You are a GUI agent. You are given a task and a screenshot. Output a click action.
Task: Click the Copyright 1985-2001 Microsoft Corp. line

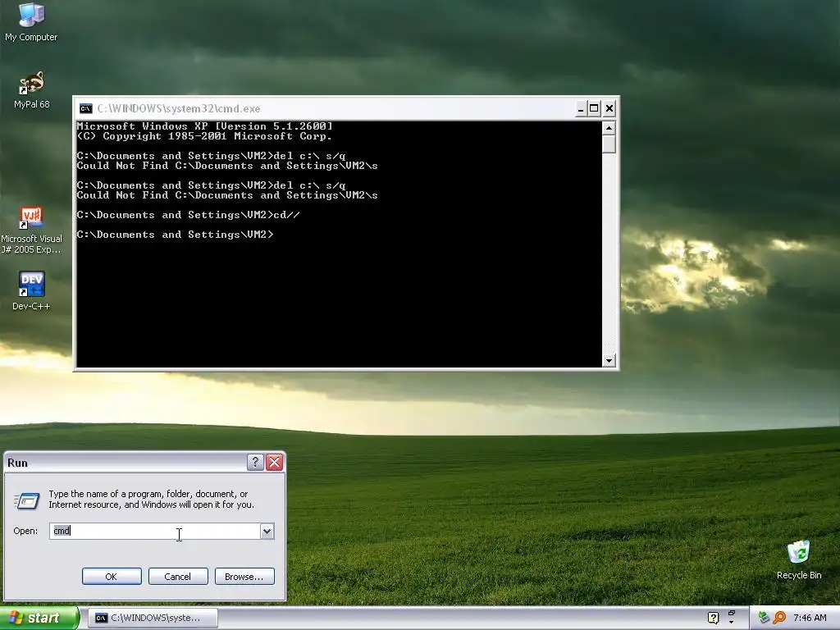click(204, 136)
